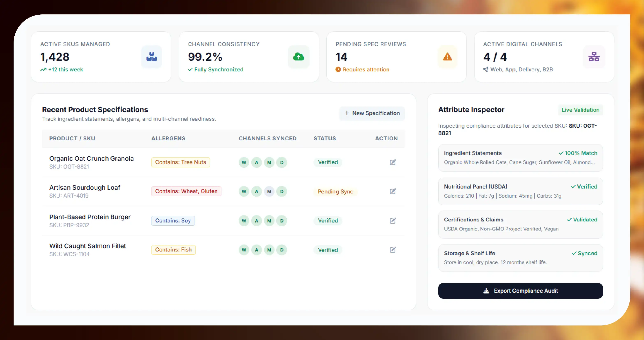Edit the Organic Oat Crunch Granola row
Image resolution: width=644 pixels, height=340 pixels.
pyautogui.click(x=393, y=162)
